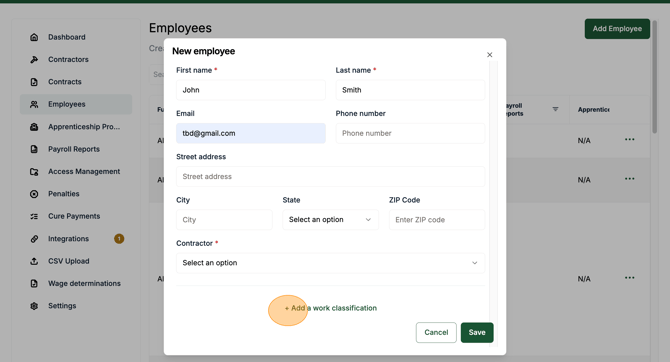
Task: Click Add a work classification link
Action: pos(331,308)
